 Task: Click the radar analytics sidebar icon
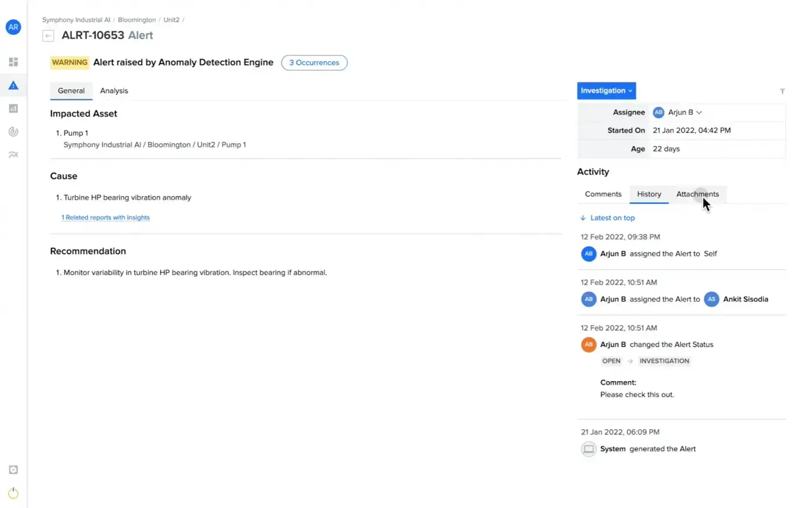tap(13, 132)
